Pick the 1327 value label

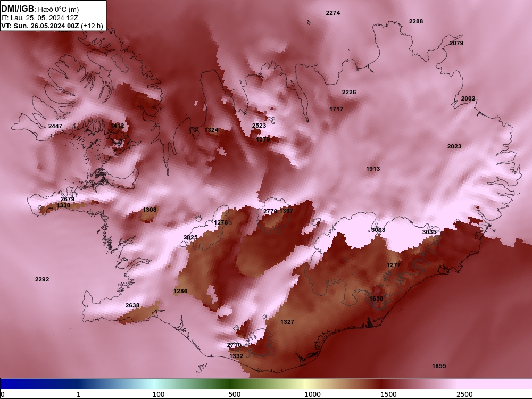287,322
